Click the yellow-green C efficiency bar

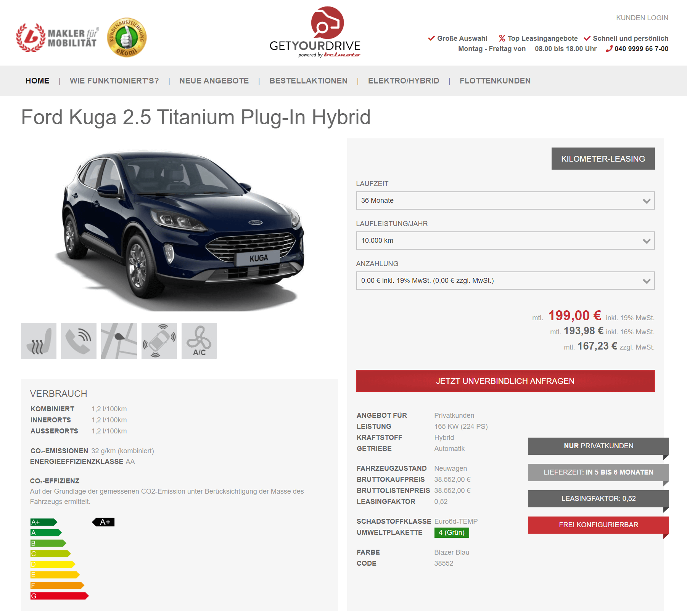coord(51,553)
